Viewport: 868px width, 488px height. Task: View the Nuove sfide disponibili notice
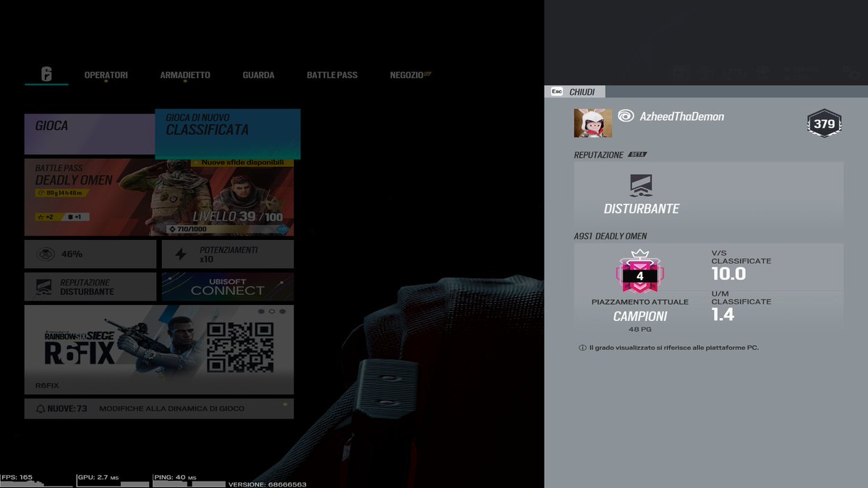point(242,163)
